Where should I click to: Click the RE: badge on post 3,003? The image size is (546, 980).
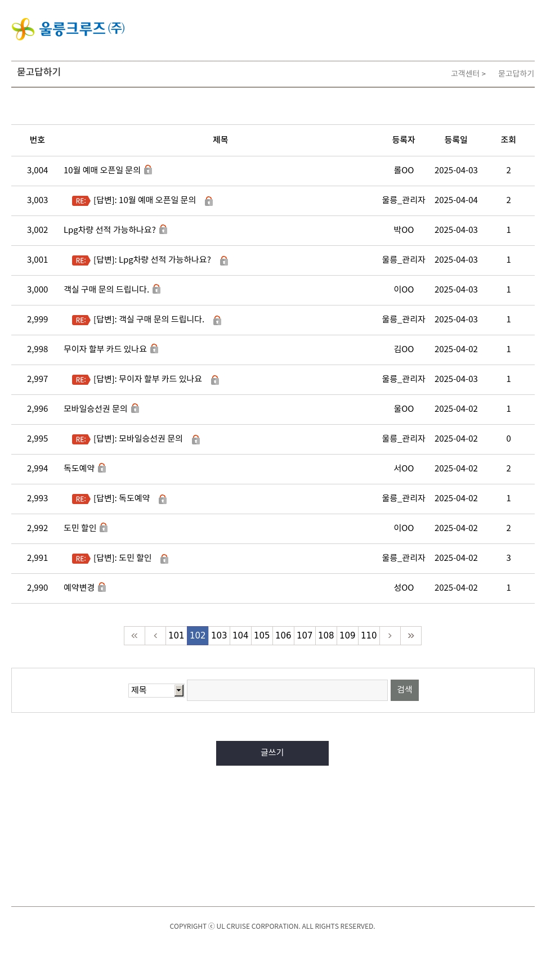click(x=80, y=201)
